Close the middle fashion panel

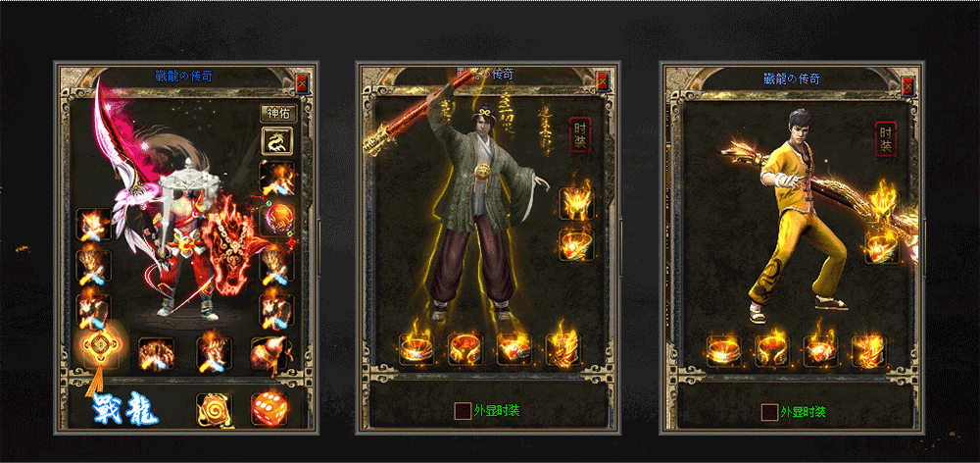(x=603, y=80)
